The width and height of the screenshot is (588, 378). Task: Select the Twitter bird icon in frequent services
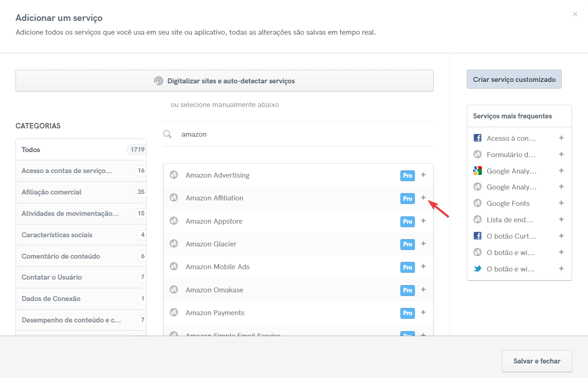point(477,269)
